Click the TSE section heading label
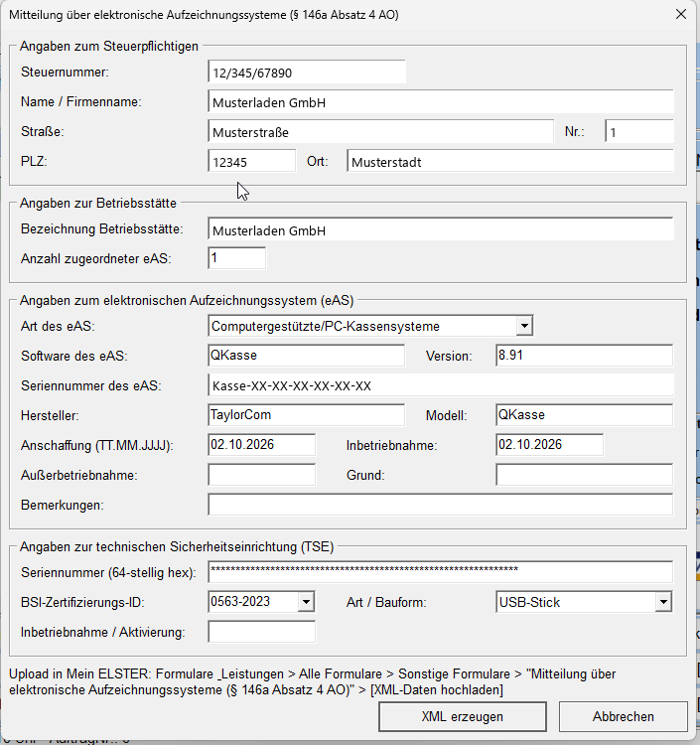This screenshot has height=745, width=700. 177,546
